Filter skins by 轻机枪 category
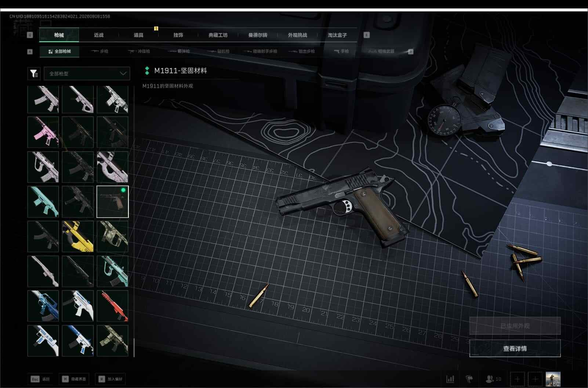The image size is (588, 388). [x=218, y=51]
